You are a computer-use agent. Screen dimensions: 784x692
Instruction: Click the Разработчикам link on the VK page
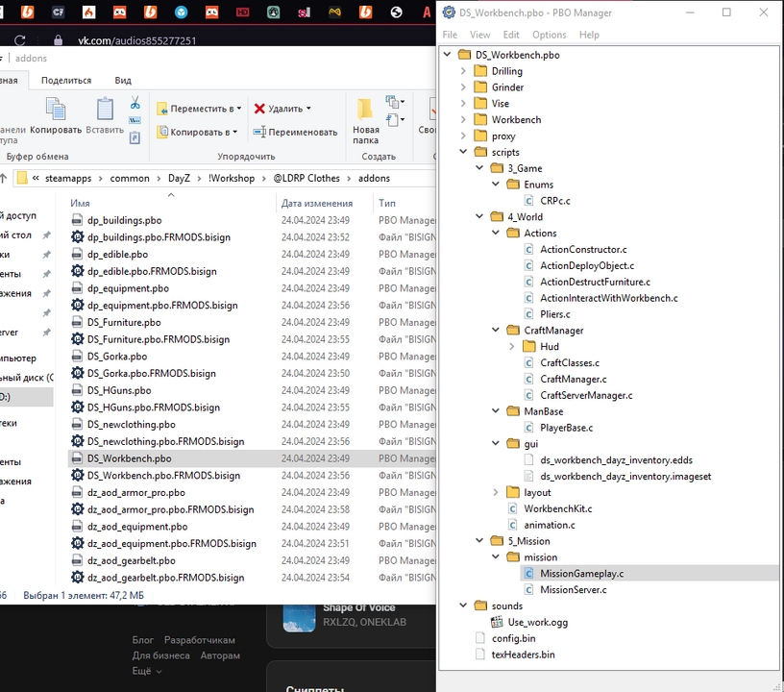point(200,640)
